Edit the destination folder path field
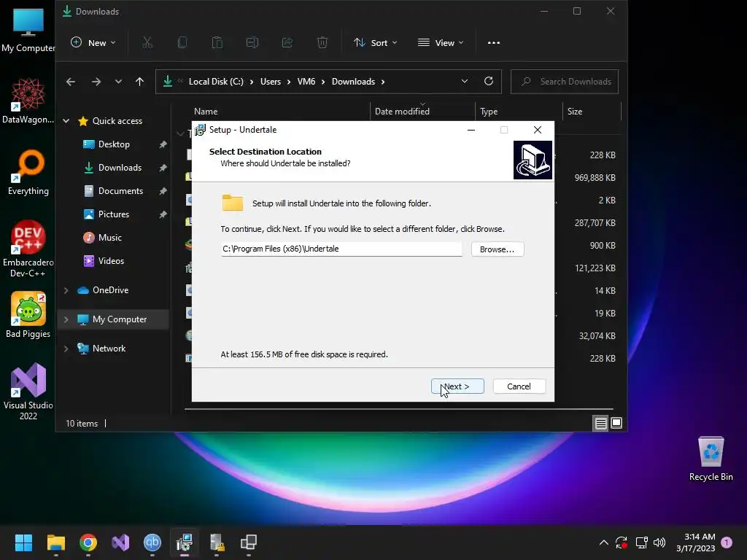The height and width of the screenshot is (560, 747). pyautogui.click(x=341, y=249)
